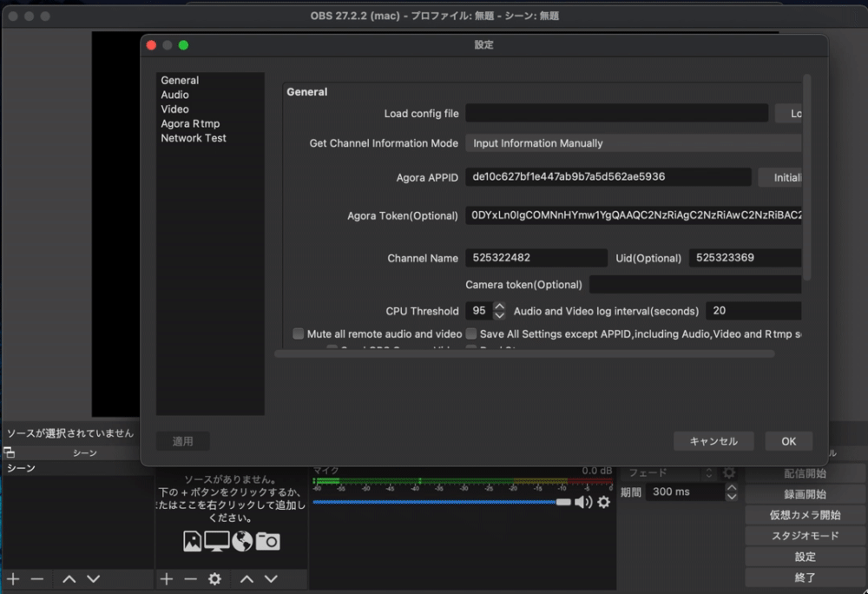
Task: Click the add source plus icon
Action: [x=167, y=579]
